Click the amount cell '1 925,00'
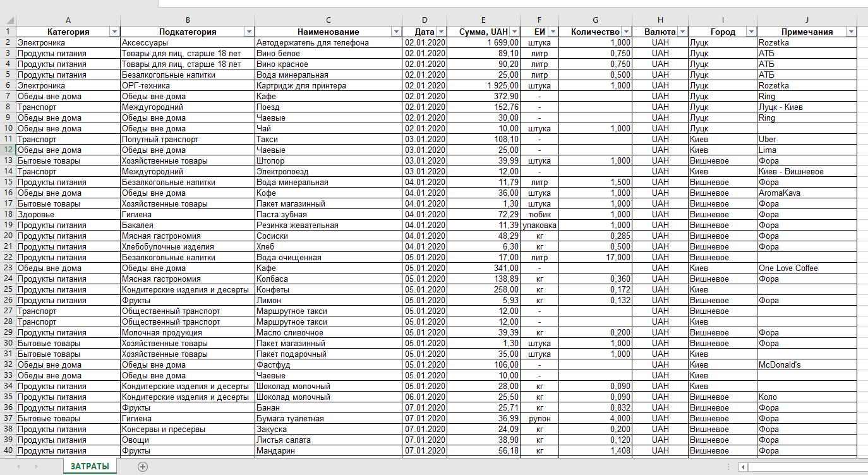 [x=484, y=85]
